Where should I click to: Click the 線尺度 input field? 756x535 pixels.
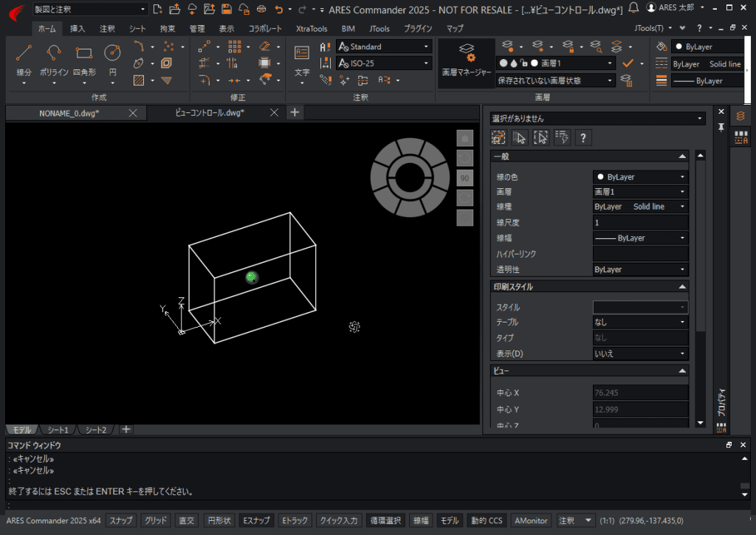click(x=640, y=223)
